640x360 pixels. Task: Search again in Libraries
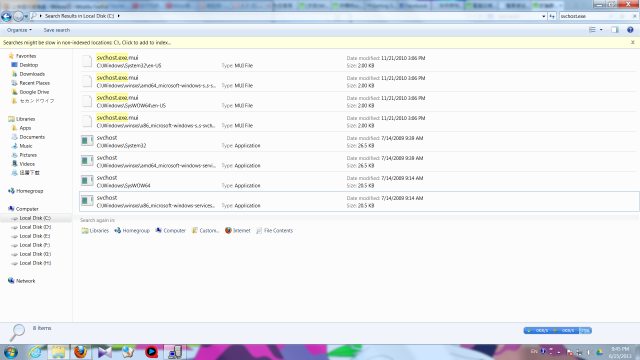pyautogui.click(x=95, y=231)
